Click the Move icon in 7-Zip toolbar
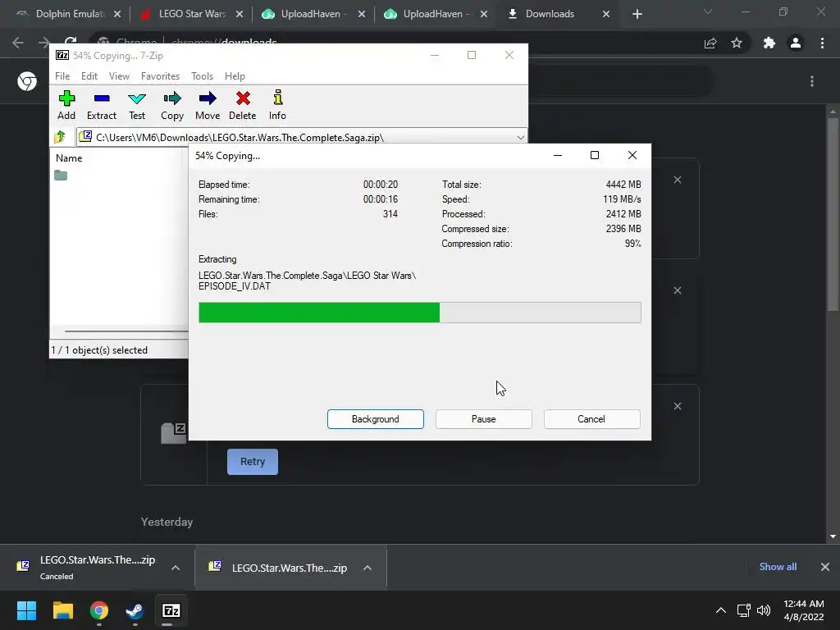Screen dimensions: 840x630 [x=208, y=105]
